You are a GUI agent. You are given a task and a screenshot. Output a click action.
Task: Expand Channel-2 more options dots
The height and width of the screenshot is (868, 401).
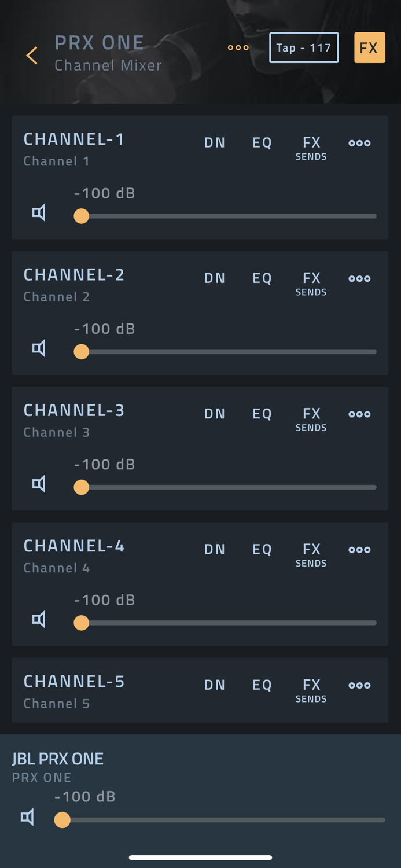pyautogui.click(x=359, y=278)
